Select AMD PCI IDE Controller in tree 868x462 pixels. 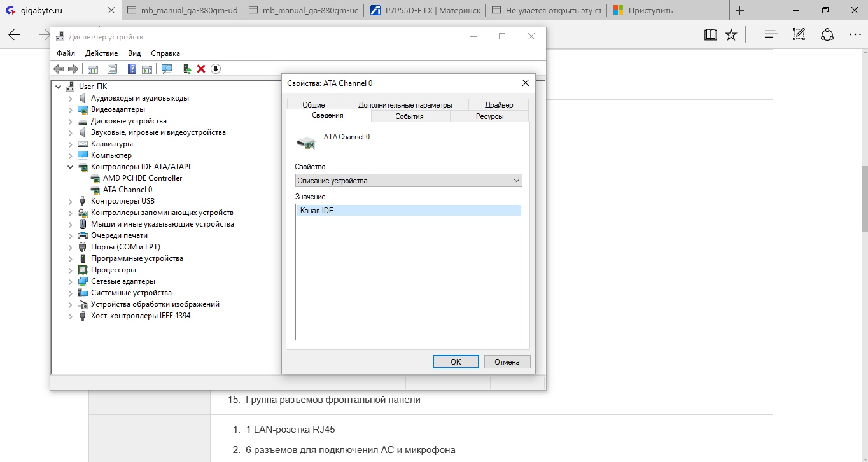143,178
